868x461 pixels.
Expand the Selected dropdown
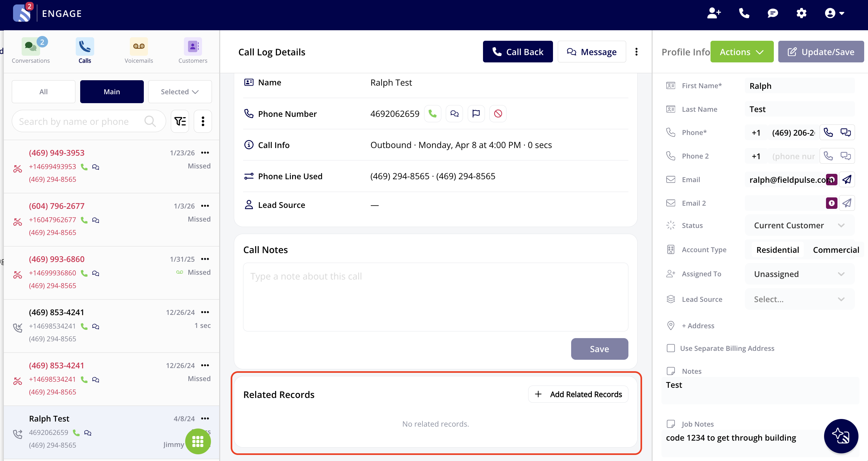pyautogui.click(x=180, y=92)
